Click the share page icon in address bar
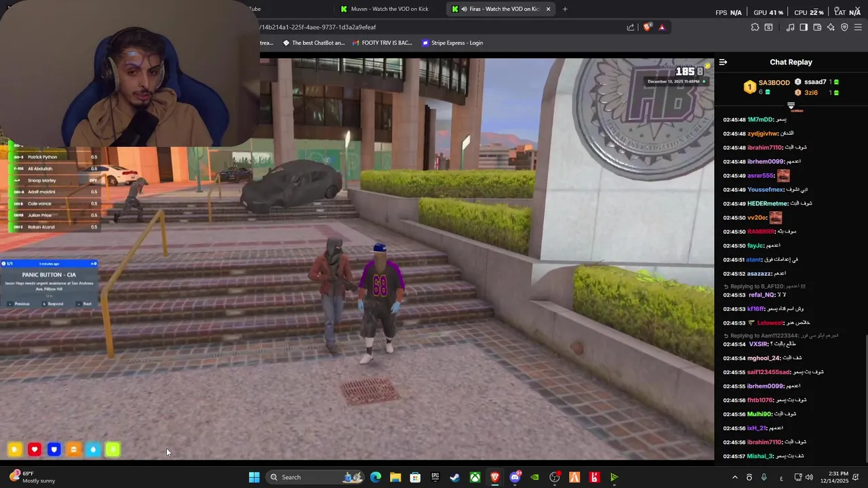 point(631,27)
